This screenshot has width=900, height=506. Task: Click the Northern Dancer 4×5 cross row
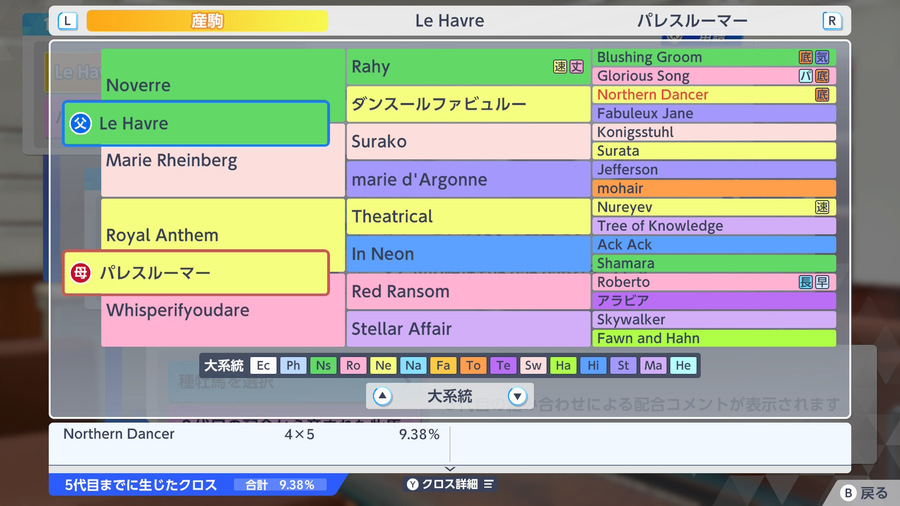[251, 434]
